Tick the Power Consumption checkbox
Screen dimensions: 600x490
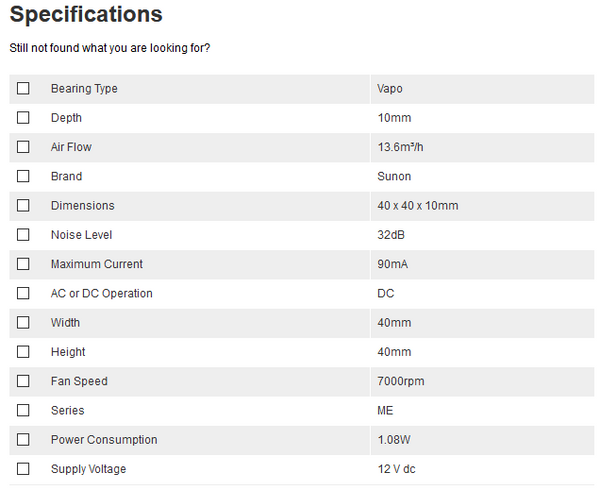pyautogui.click(x=23, y=440)
